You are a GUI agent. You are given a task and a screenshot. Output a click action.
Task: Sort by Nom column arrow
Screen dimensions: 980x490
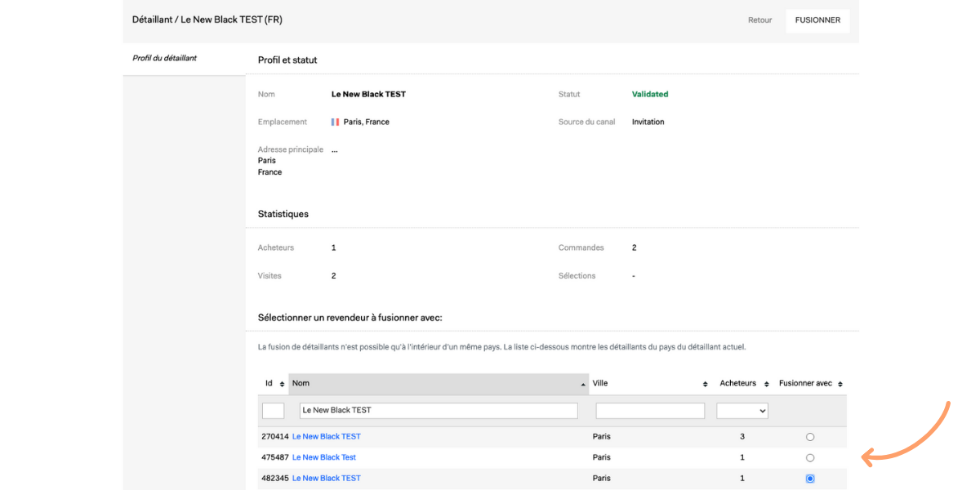(x=583, y=384)
